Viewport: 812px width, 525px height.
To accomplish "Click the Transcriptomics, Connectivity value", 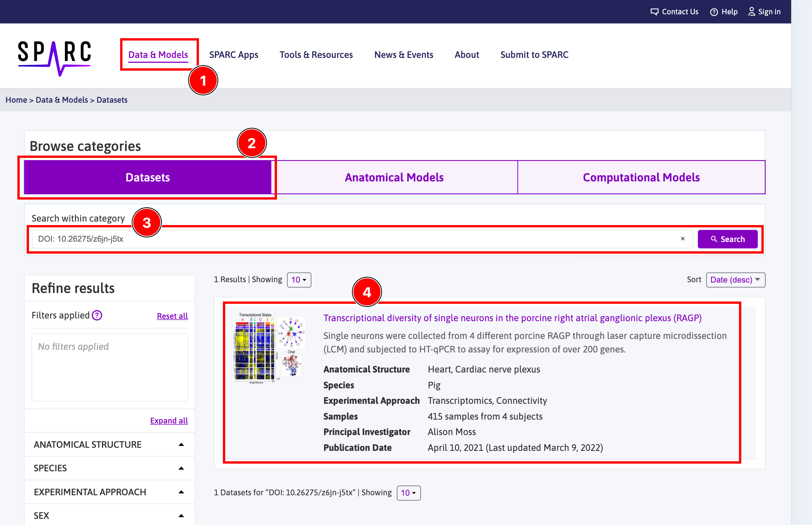I will point(488,401).
